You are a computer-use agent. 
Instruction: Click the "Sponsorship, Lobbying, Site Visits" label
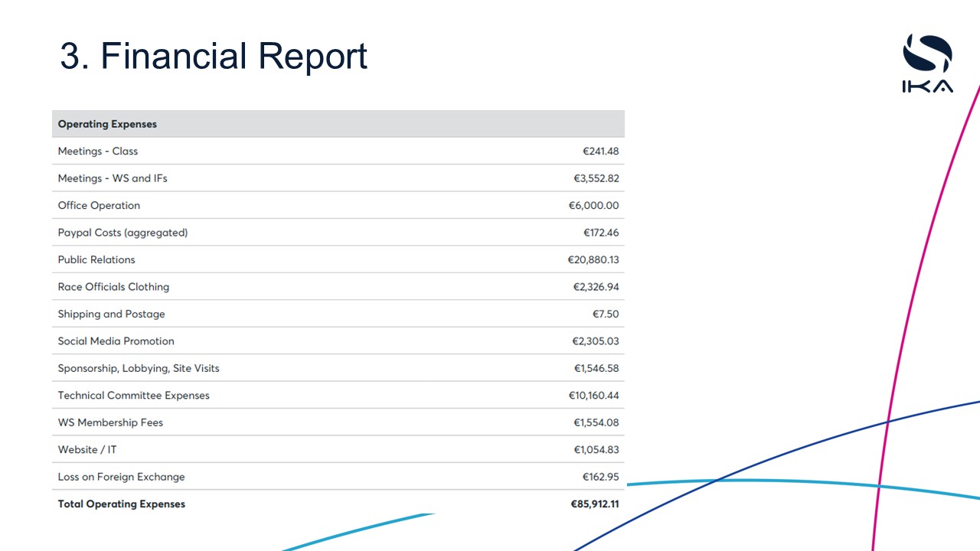139,369
